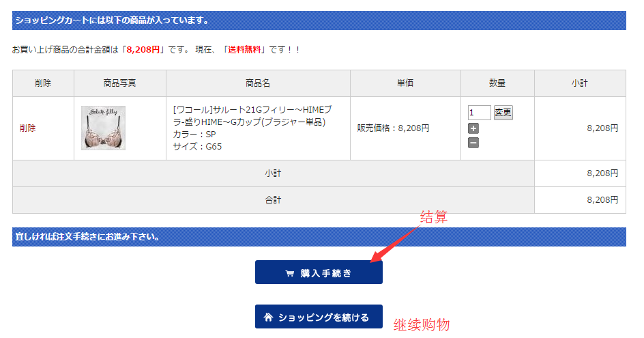Screen dimensions: 644x338
Task: Click the Wacoal Salute product name text
Action: pos(252,116)
